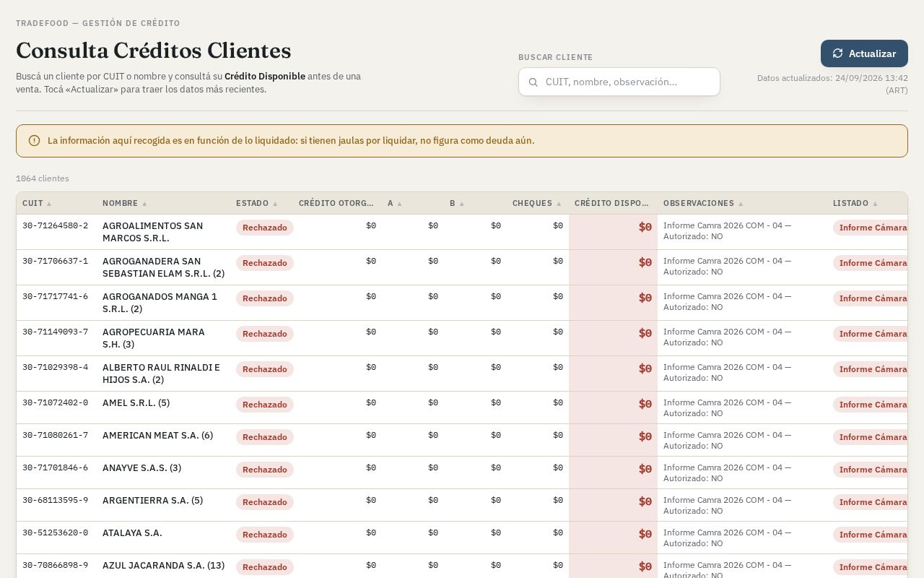Click the 1064 clientes count label
This screenshot has height=578, width=924.
click(x=43, y=178)
